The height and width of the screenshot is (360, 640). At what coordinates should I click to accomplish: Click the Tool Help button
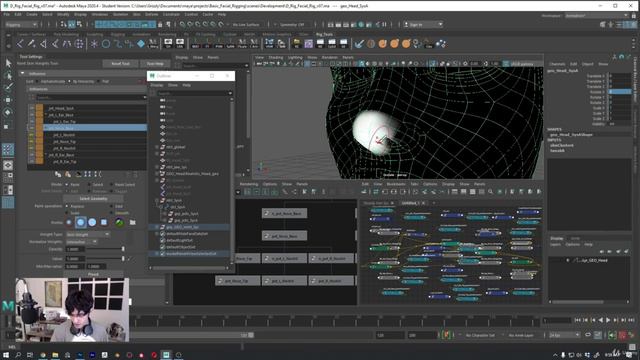155,64
